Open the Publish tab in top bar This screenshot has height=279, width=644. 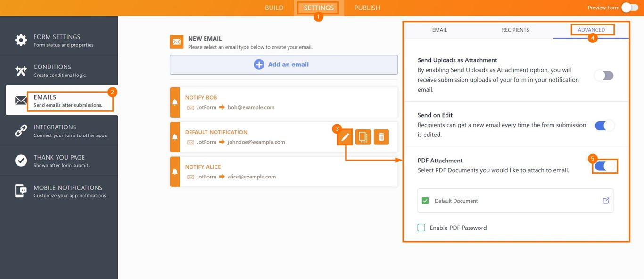pos(367,8)
